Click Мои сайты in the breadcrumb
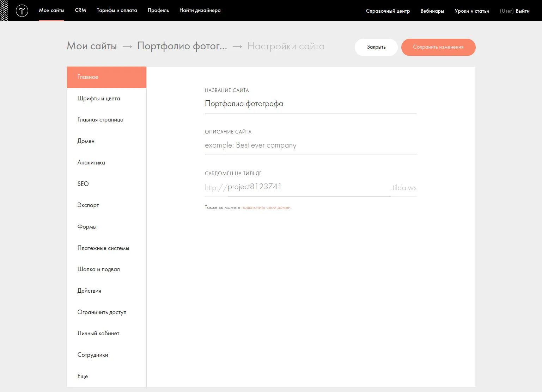 92,46
